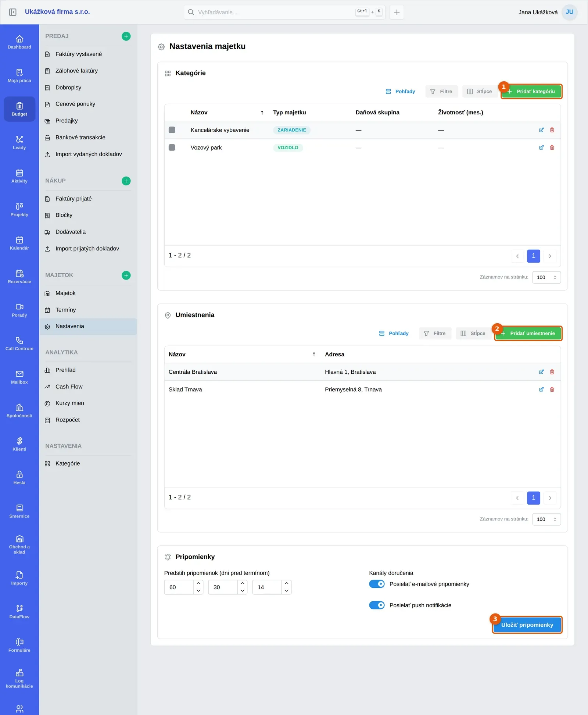Open the Mailbox module in sidebar
588x715 pixels.
[19, 377]
